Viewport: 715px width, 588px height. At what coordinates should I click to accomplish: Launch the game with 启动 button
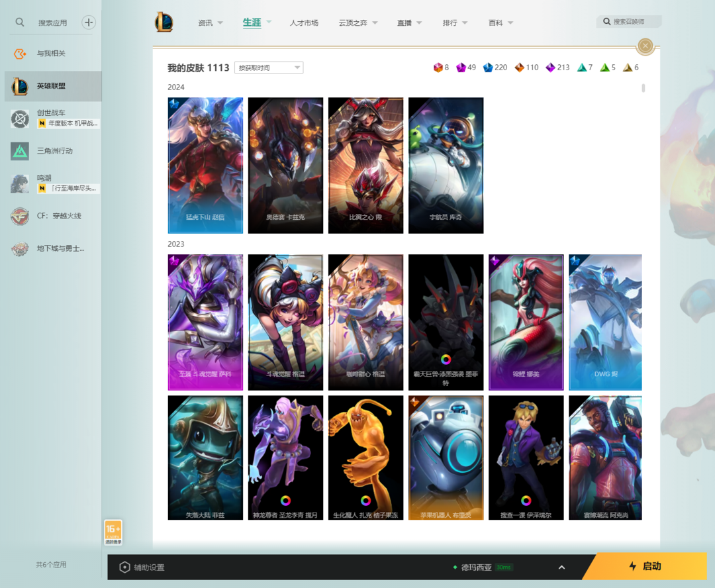tap(645, 566)
